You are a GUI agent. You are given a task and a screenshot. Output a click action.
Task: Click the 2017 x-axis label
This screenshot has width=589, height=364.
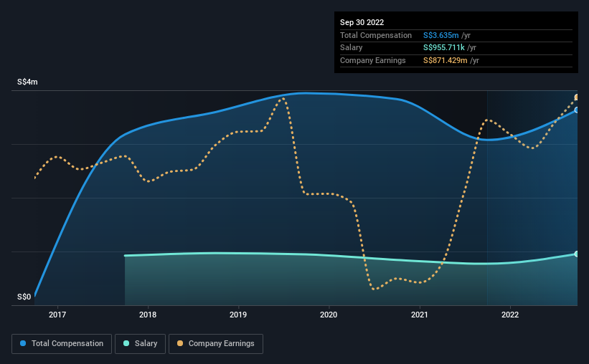[57, 315]
